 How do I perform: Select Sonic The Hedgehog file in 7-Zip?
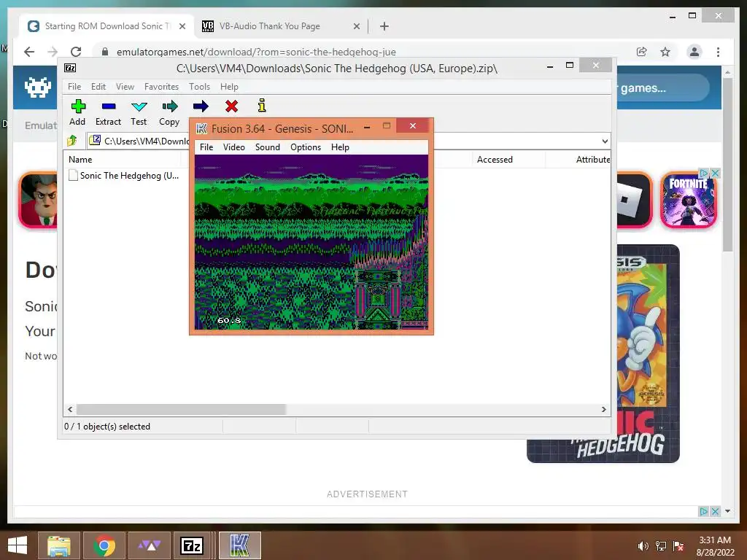[124, 176]
